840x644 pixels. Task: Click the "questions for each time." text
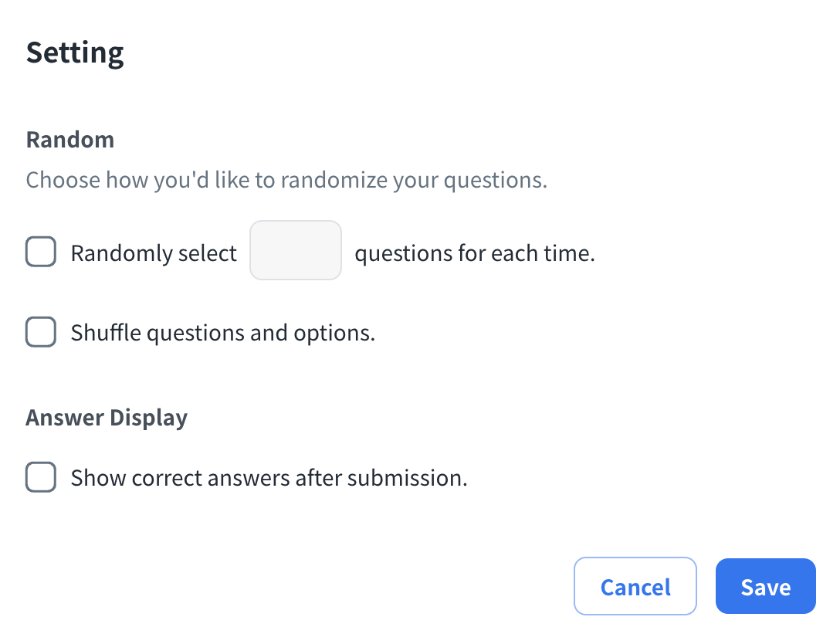point(475,253)
